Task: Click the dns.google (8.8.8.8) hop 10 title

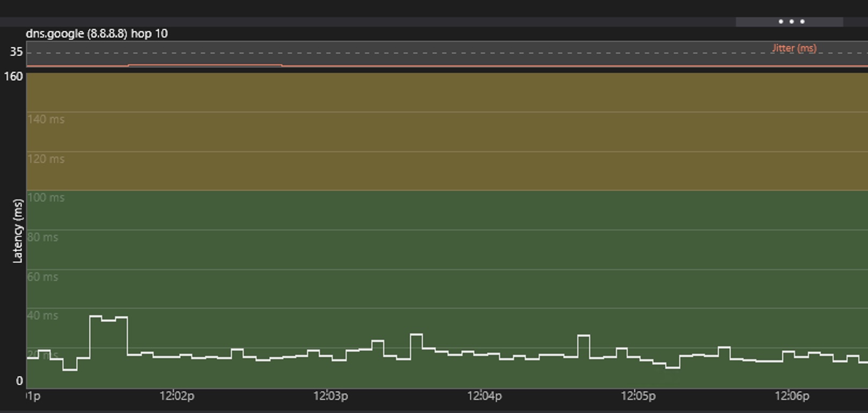Action: (97, 34)
